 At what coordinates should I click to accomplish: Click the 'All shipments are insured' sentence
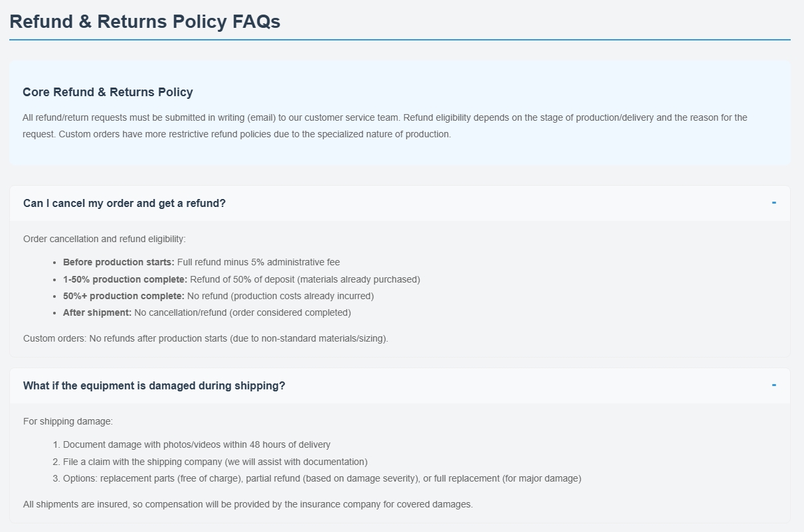(248, 504)
